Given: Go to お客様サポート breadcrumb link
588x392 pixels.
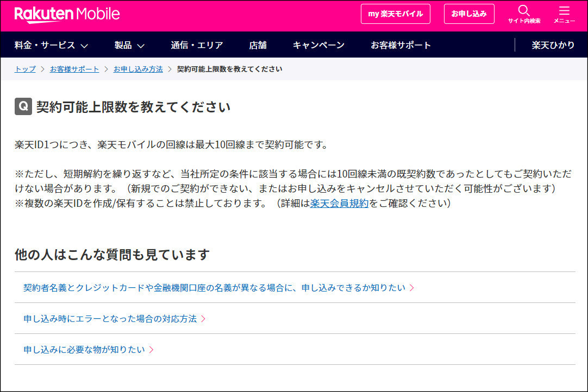Looking at the screenshot, I should 74,69.
